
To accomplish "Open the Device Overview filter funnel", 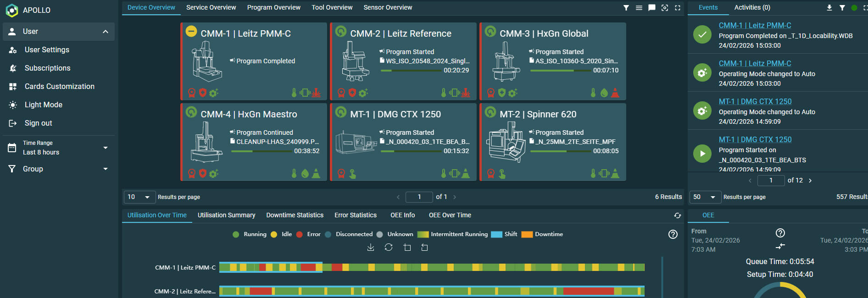I will click(626, 8).
